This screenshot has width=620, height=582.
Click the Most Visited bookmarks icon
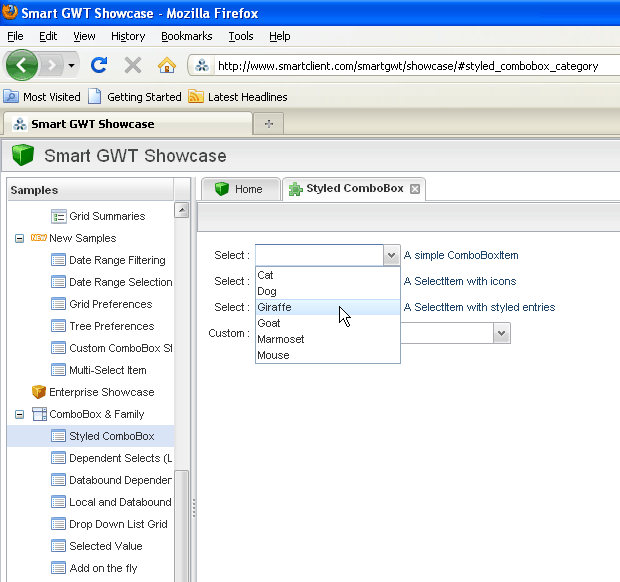(x=11, y=97)
